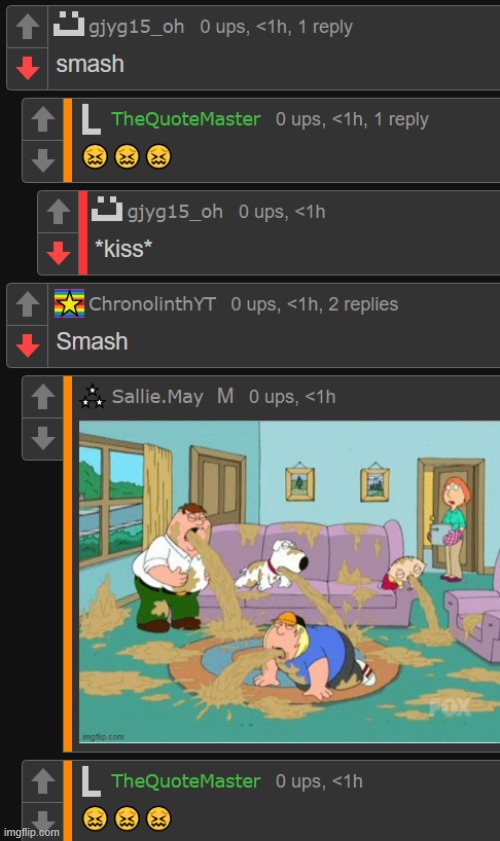Viewport: 500px width, 841px height.
Task: Toggle red downvote on the "*kiss*" comment
Action: (58, 253)
